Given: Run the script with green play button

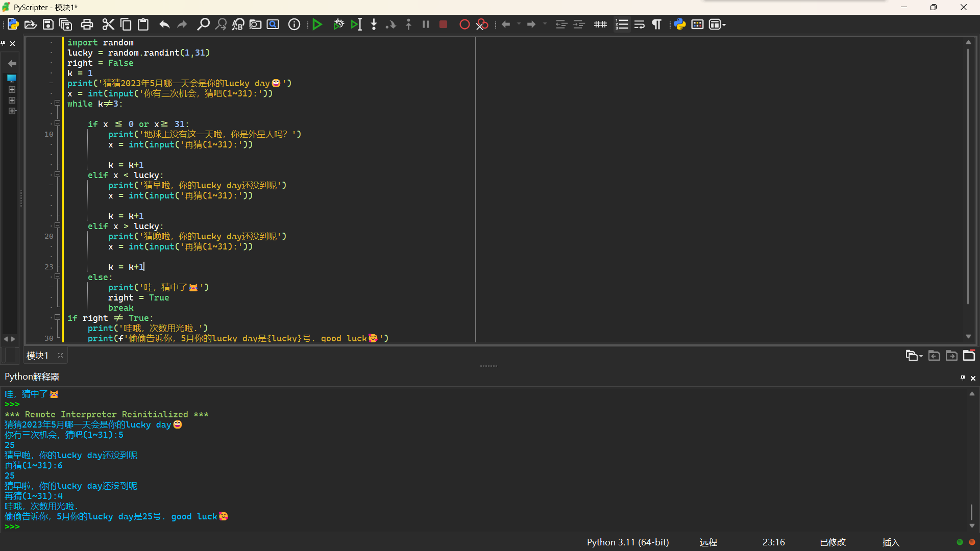Looking at the screenshot, I should pyautogui.click(x=317, y=24).
